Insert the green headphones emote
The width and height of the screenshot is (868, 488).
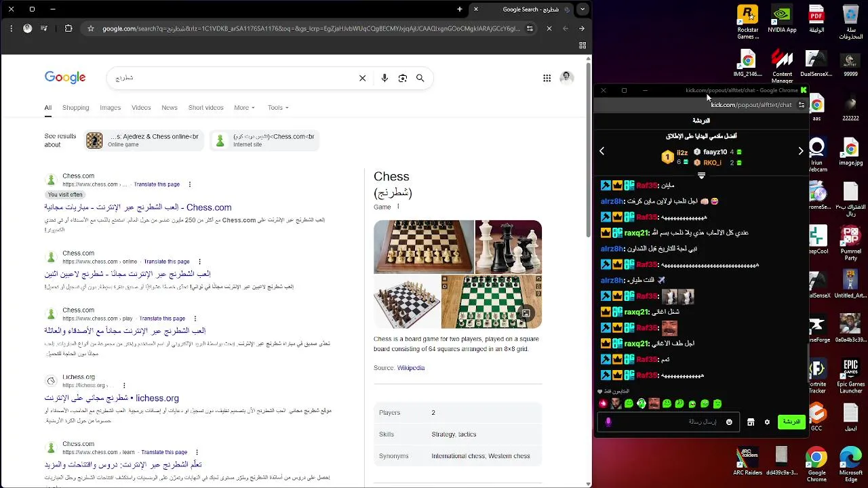point(642,404)
